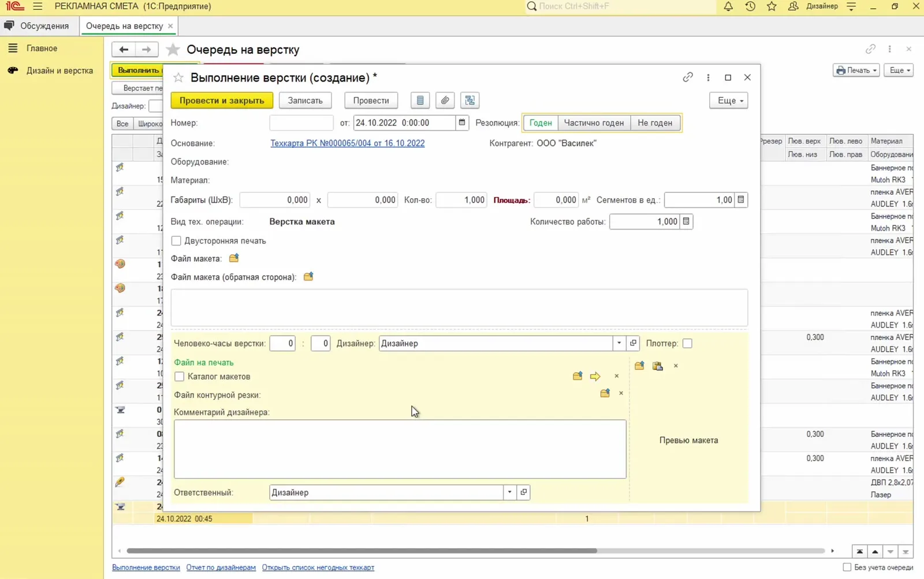Set resolution to Не годен
The image size is (924, 579).
click(x=655, y=123)
